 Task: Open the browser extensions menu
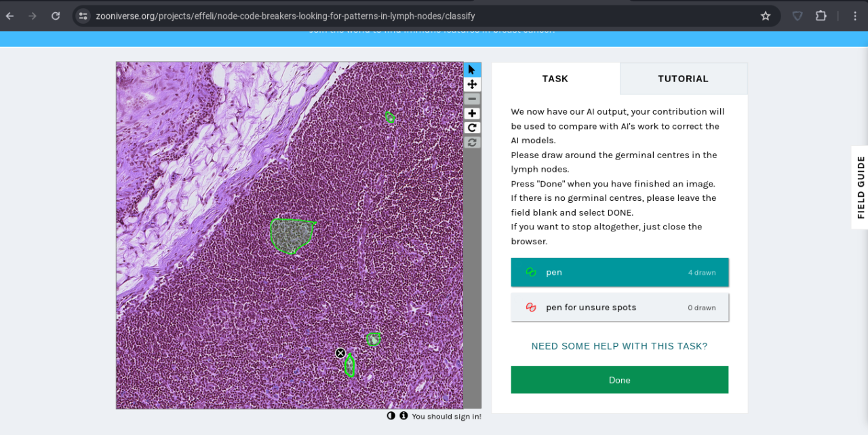821,16
